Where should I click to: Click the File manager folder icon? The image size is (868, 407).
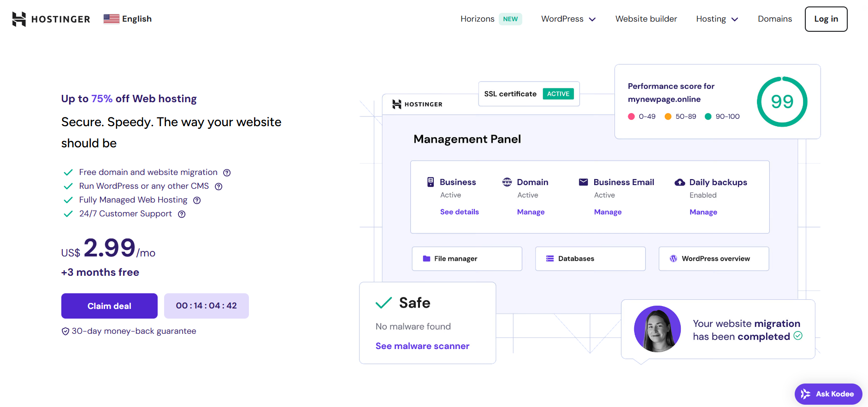pos(426,259)
